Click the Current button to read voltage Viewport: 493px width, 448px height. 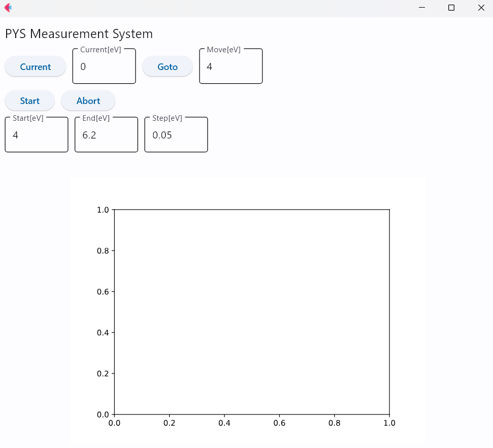point(35,66)
